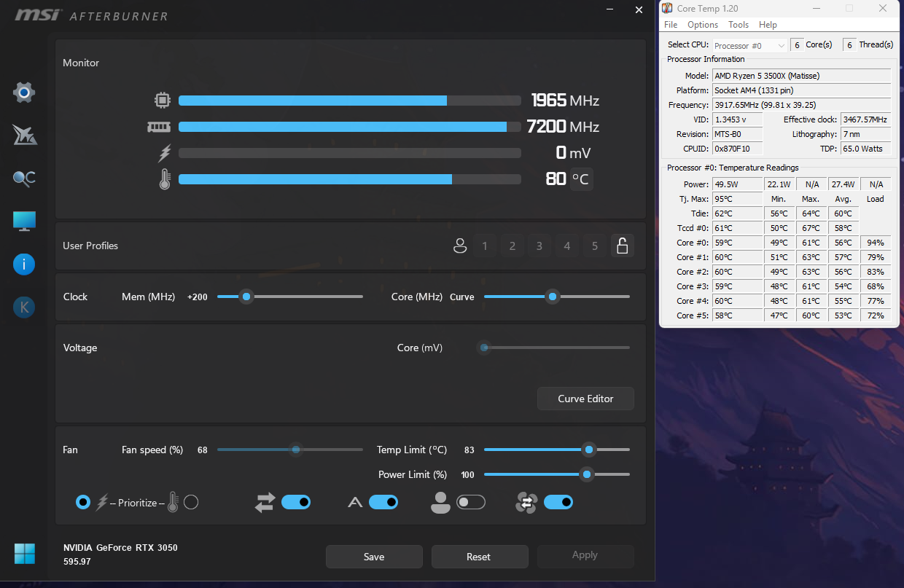Image resolution: width=904 pixels, height=588 pixels.
Task: Minimize the MSI Afterburner window
Action: tap(611, 10)
